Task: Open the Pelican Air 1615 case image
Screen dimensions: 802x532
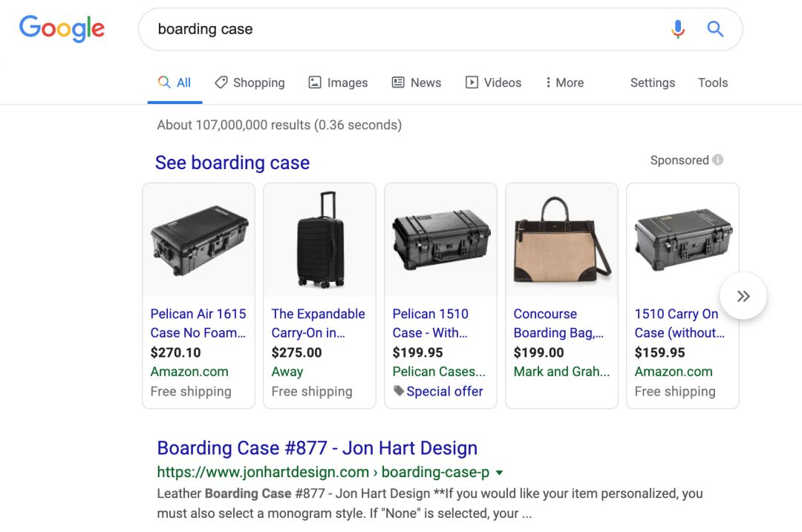Action: [198, 240]
